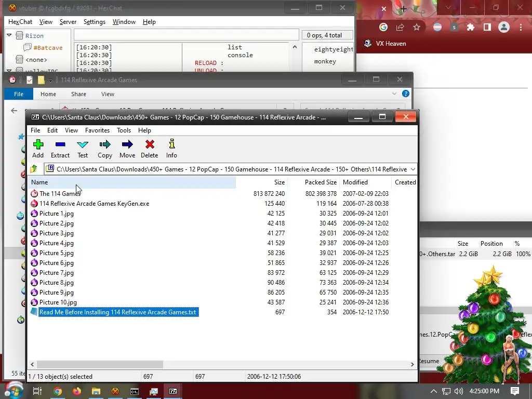Select user monkey in HexChat user list

pos(325,61)
